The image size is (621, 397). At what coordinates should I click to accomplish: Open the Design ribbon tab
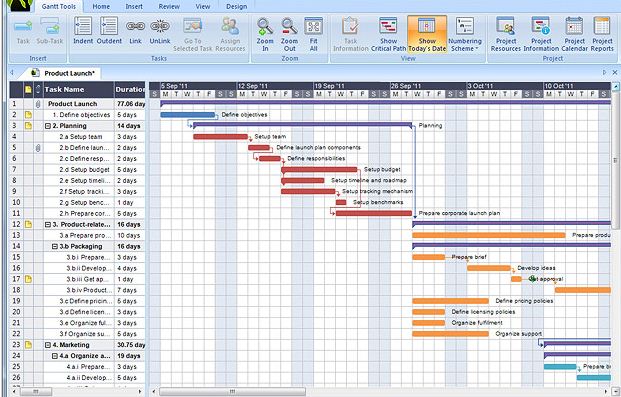236,6
